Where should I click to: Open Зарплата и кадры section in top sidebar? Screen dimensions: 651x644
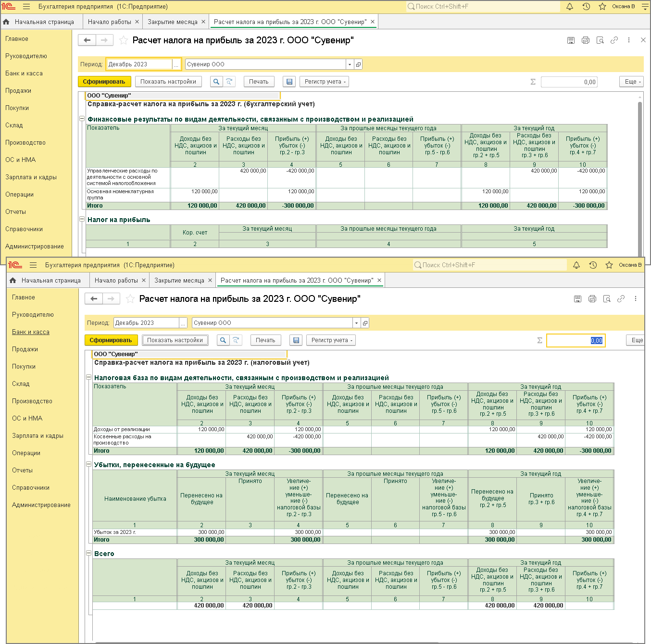31,177
